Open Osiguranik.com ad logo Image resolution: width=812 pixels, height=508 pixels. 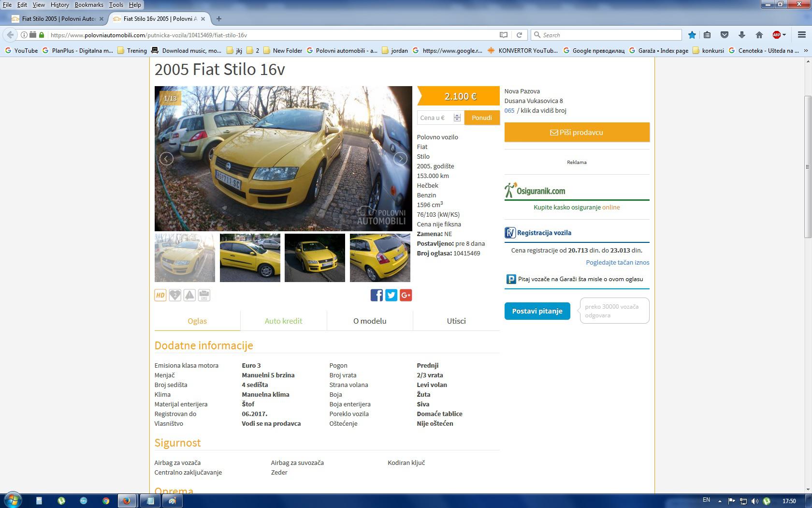pos(535,190)
